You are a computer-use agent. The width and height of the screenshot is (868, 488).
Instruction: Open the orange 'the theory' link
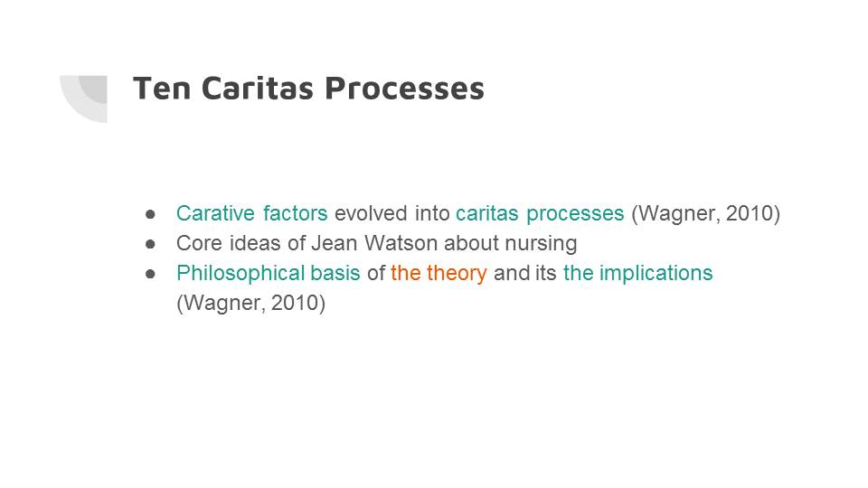click(439, 273)
